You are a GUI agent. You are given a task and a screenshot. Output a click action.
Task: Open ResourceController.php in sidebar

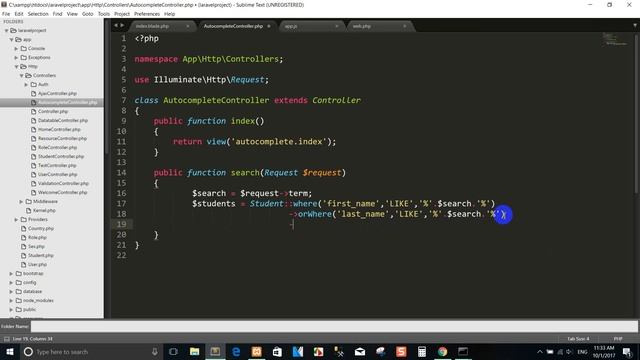[x=62, y=138]
